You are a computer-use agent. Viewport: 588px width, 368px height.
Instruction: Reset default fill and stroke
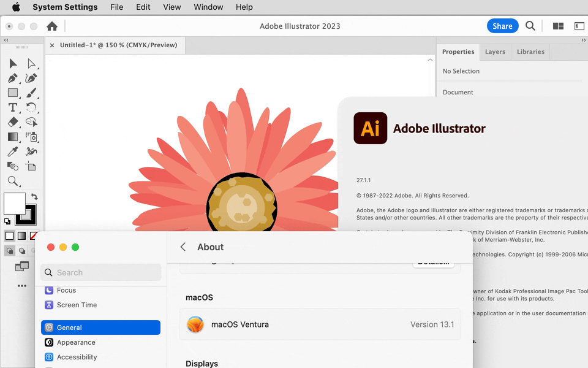(7, 221)
